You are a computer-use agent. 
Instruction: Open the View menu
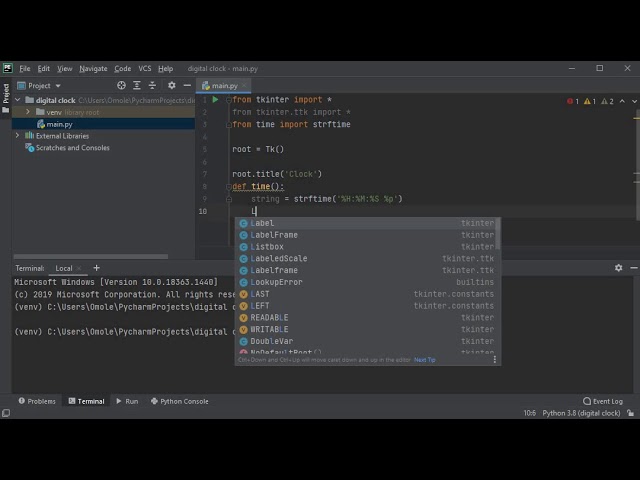click(x=64, y=69)
